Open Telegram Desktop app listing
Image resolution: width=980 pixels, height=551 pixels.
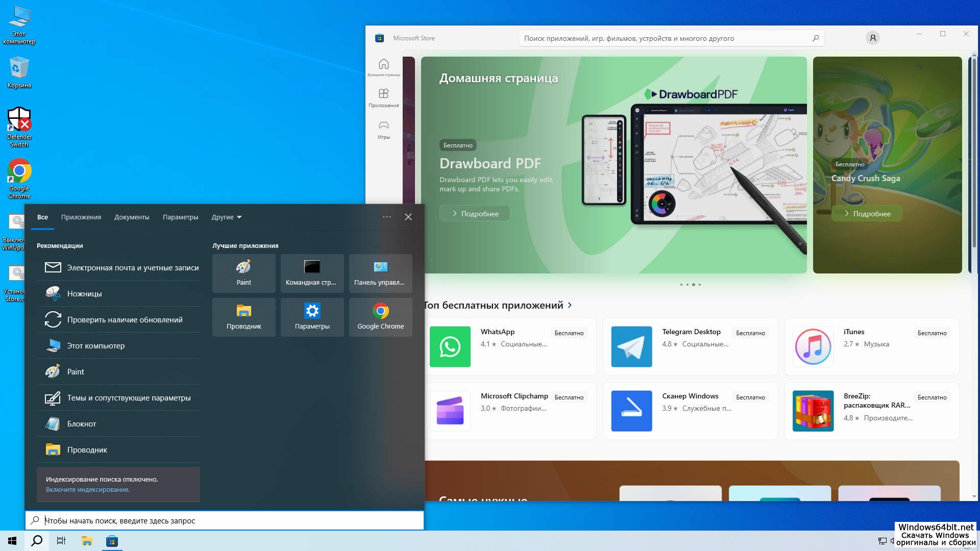(x=690, y=346)
